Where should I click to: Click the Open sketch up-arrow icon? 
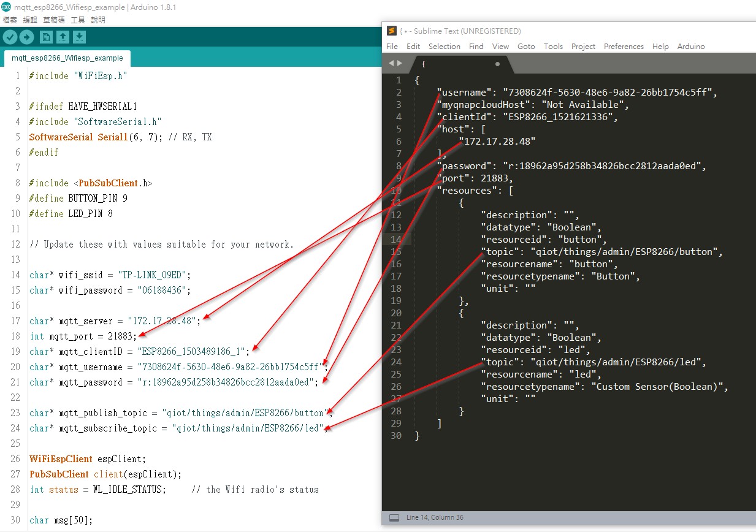click(63, 37)
